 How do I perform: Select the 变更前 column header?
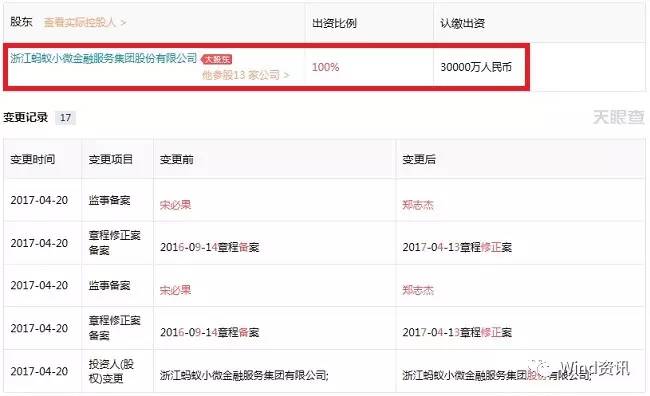pos(177,159)
